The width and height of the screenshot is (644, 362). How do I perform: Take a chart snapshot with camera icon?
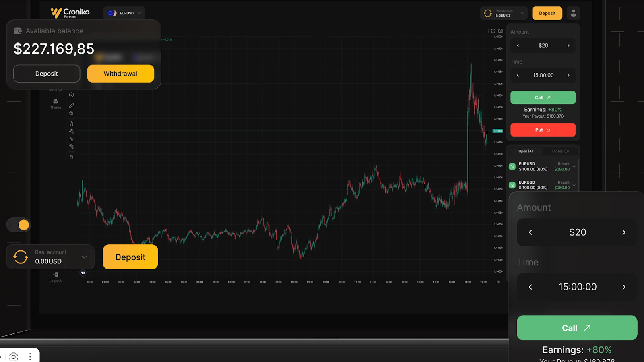click(x=500, y=31)
